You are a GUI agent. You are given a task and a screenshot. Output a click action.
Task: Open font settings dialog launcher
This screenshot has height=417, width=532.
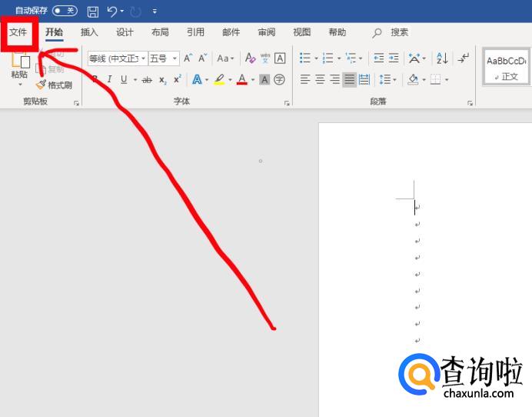(287, 103)
